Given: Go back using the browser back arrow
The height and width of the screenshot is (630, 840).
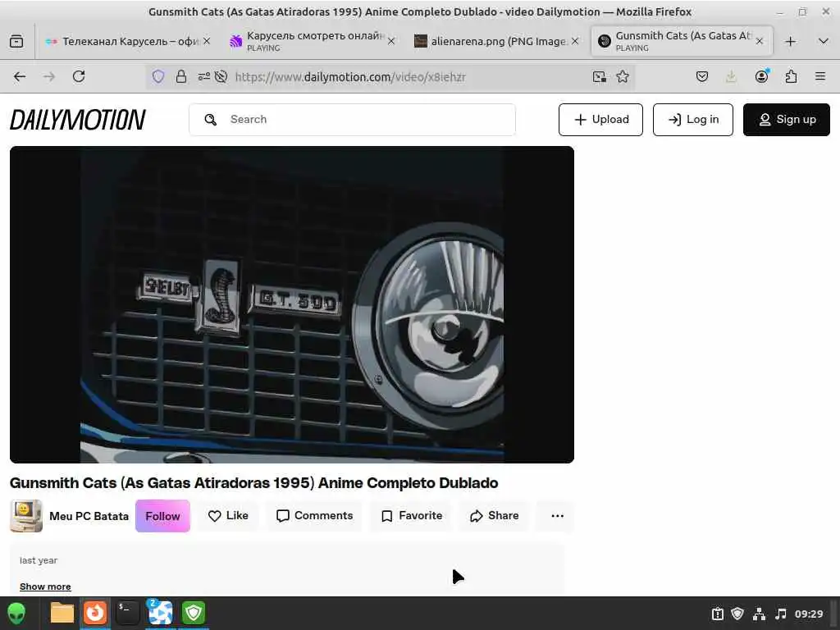Looking at the screenshot, I should 20,76.
